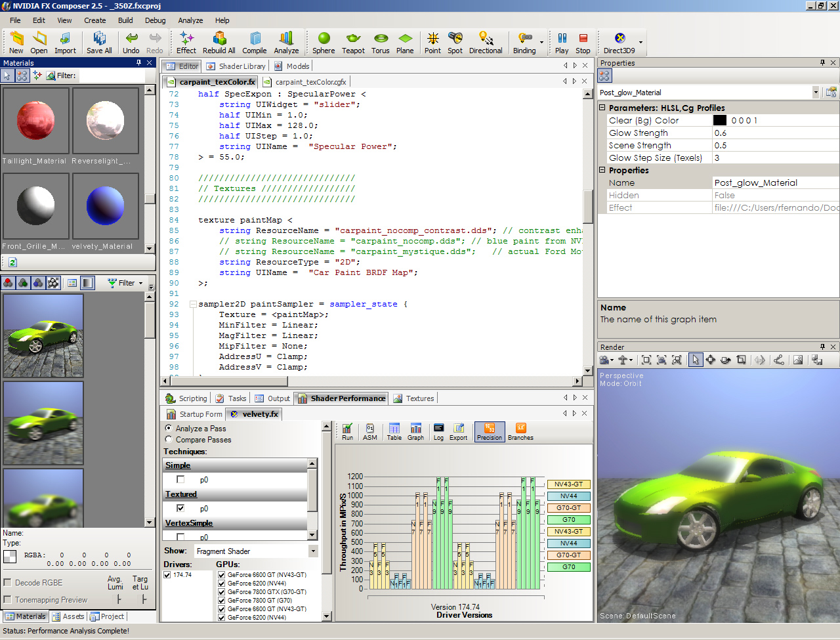
Task: Switch performance results to Graph view
Action: [x=415, y=431]
